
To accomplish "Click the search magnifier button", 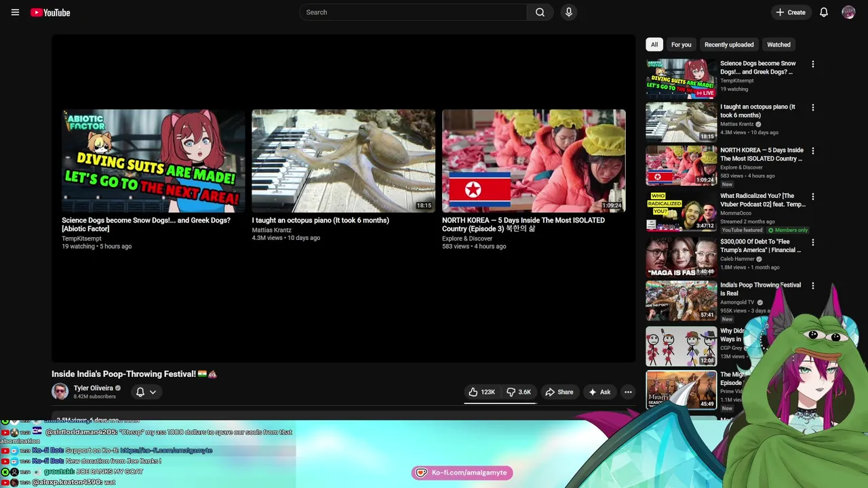I will (x=540, y=12).
